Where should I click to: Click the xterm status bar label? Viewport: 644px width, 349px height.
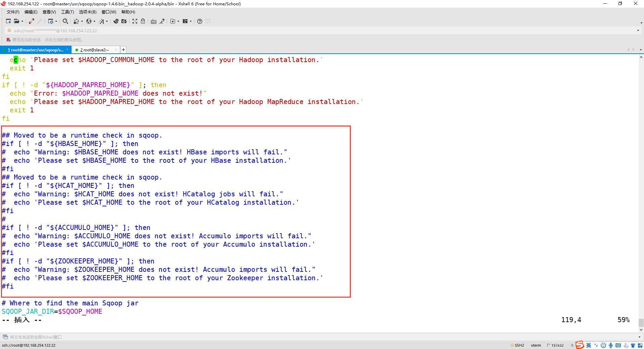pyautogui.click(x=536, y=345)
